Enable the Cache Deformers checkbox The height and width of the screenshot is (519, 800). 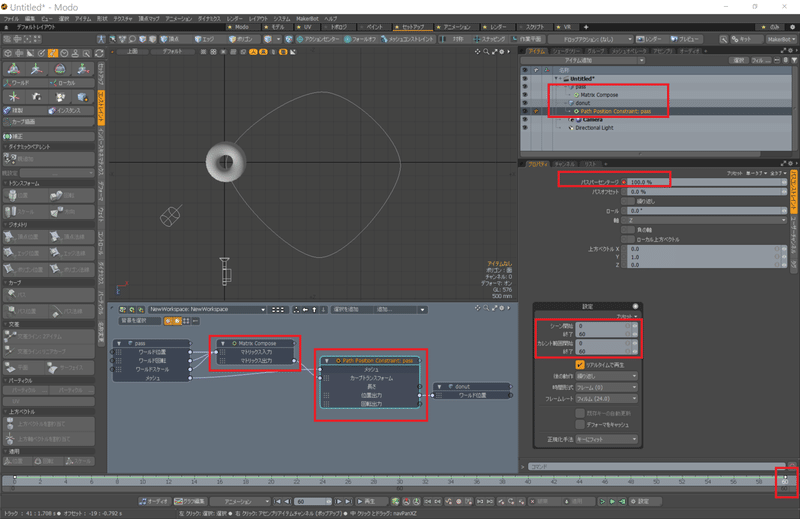[580, 425]
